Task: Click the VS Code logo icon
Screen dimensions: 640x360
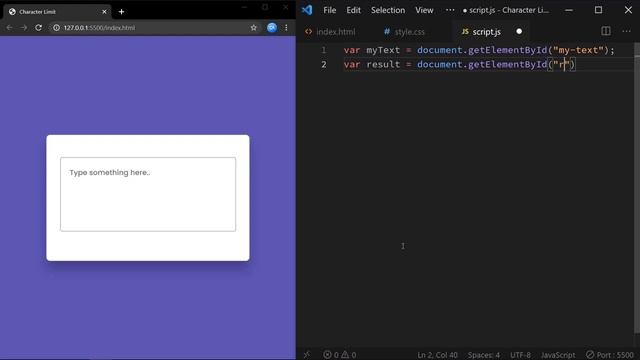Action: pyautogui.click(x=307, y=10)
